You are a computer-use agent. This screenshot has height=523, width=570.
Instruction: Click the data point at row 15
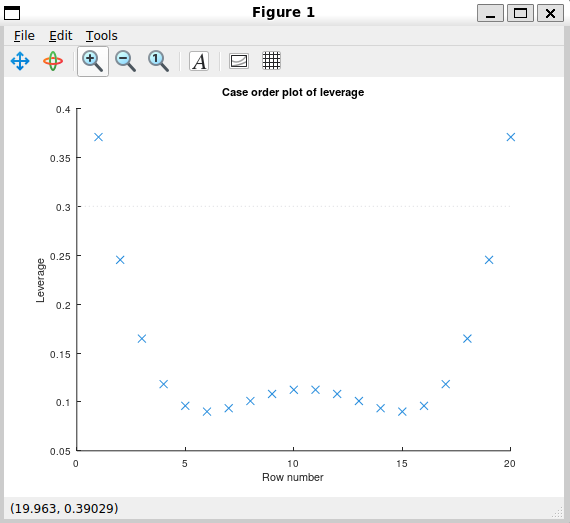[402, 412]
